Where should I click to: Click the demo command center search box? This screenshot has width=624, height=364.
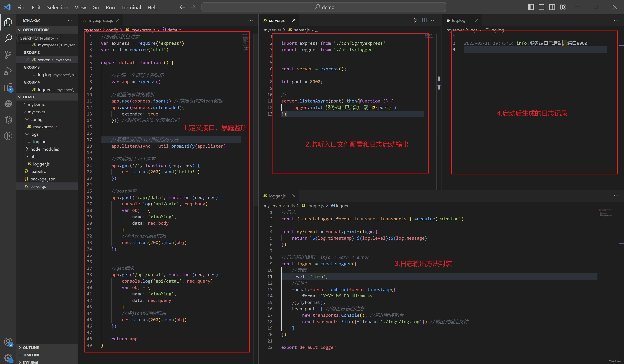pos(324,7)
